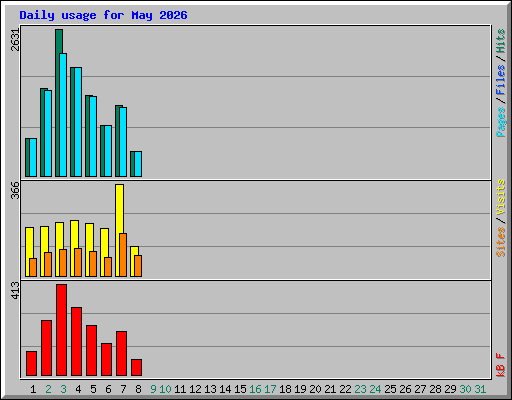Click the red KB bar for day 5
The width and height of the screenshot is (512, 400).
click(91, 351)
